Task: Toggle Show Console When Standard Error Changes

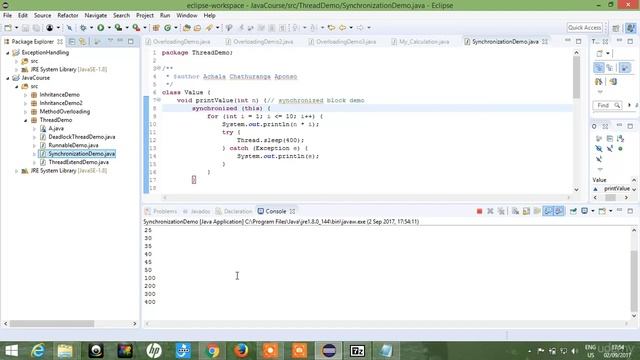Action: (559, 211)
